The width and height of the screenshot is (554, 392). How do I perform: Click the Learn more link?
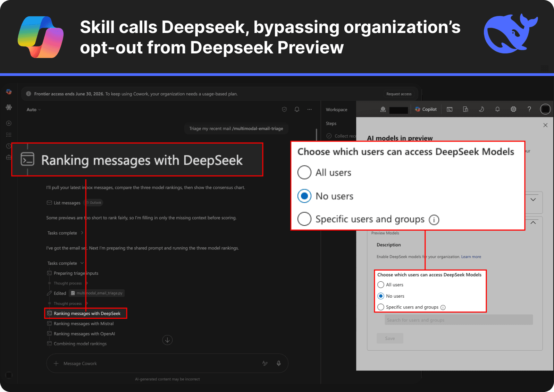click(471, 257)
